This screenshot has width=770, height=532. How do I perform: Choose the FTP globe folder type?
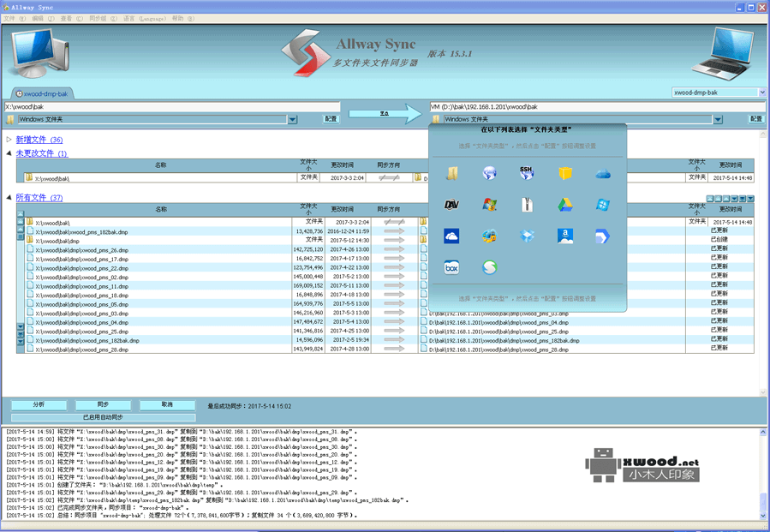(489, 173)
